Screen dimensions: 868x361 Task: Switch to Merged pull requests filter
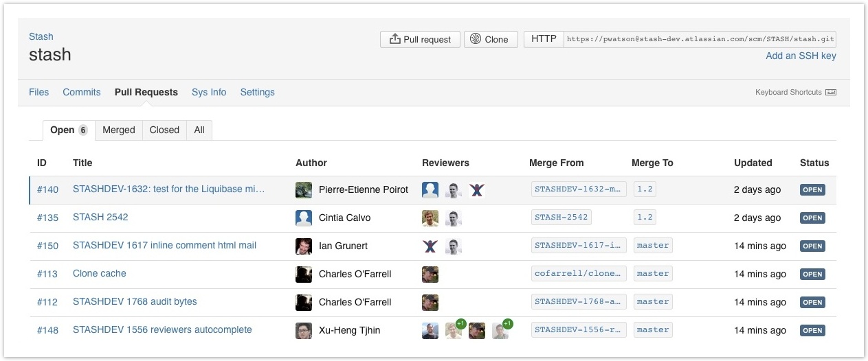(119, 130)
